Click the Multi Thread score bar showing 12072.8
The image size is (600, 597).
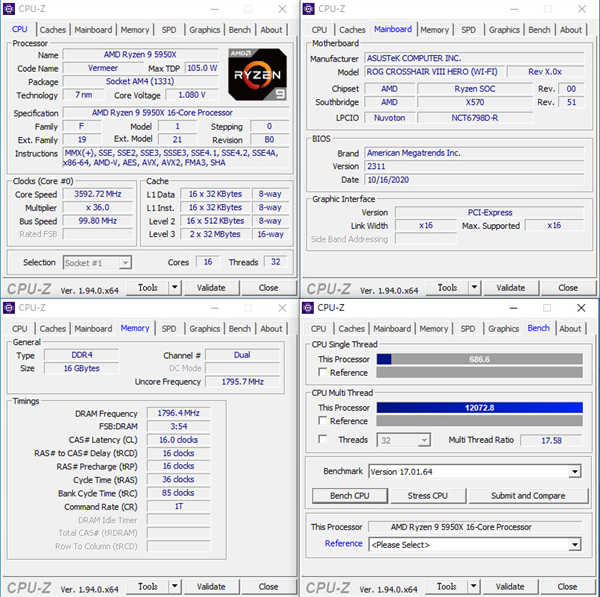[x=479, y=408]
